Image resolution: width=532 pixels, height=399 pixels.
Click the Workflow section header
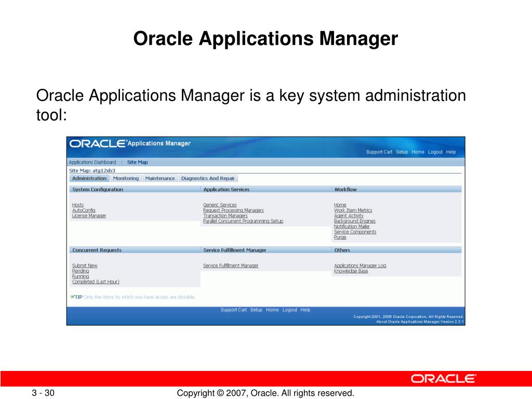[x=345, y=189]
